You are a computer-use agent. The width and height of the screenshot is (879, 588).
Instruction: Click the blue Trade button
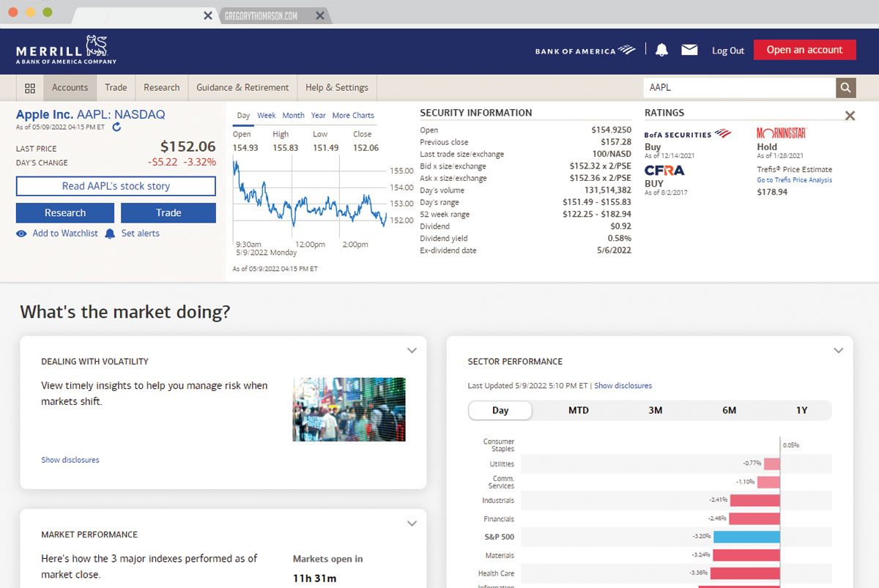point(168,213)
